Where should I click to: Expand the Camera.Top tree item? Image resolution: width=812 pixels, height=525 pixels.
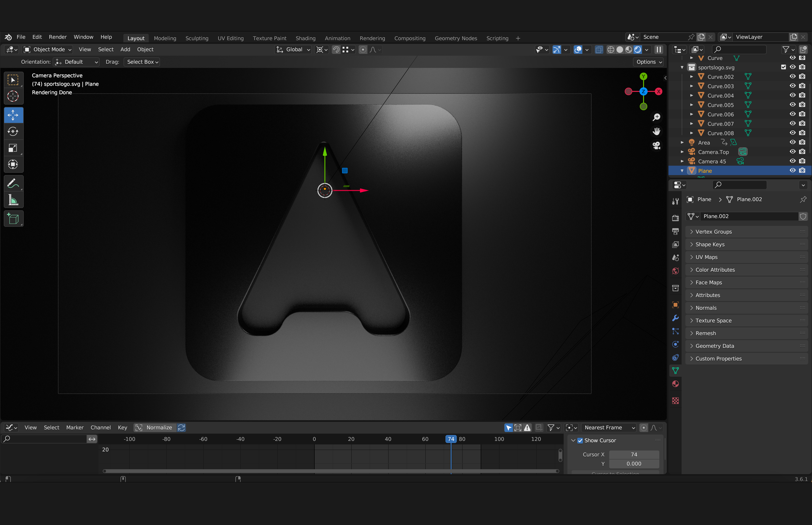point(682,152)
